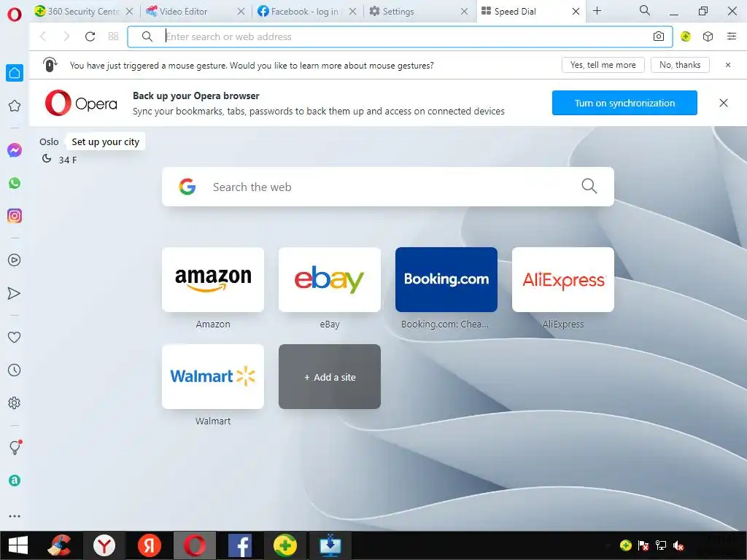The image size is (747, 560).
Task: Turn on synchronization
Action: pyautogui.click(x=624, y=103)
